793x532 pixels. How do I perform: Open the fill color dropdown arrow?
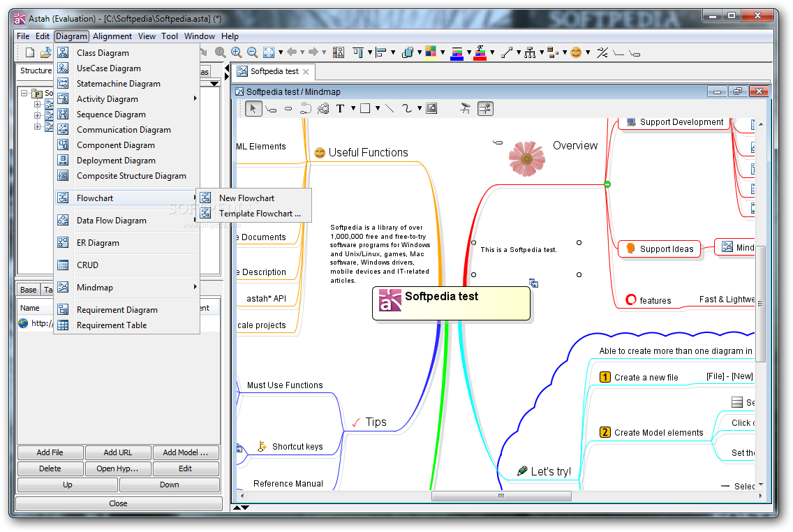[x=443, y=52]
